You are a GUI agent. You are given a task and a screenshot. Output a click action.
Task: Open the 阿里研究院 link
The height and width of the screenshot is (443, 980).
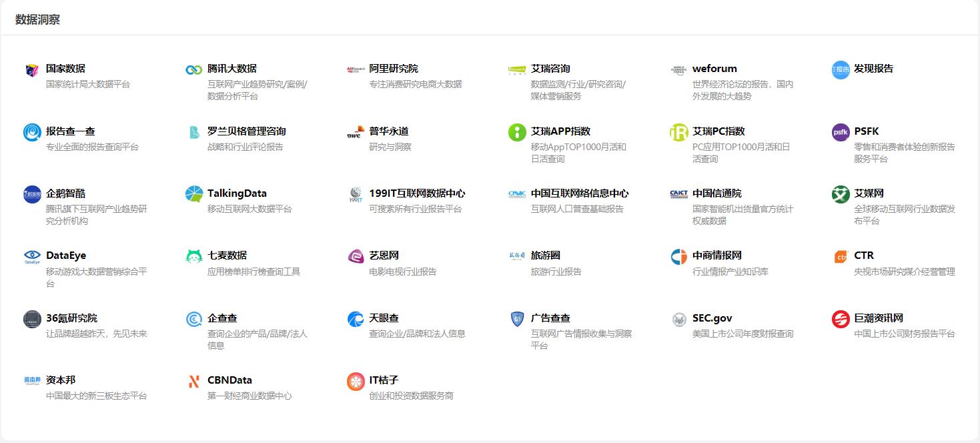(x=394, y=68)
